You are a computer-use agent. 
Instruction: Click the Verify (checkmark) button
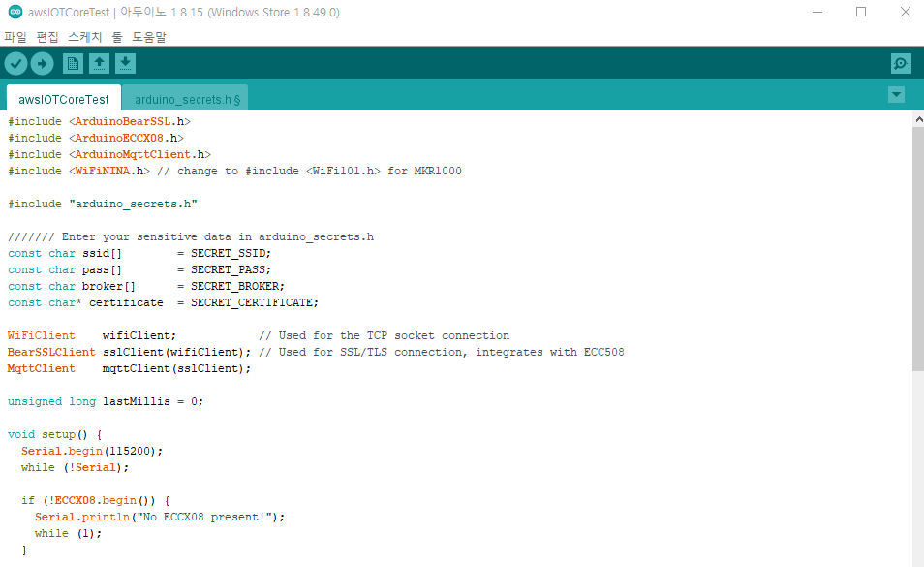pos(15,64)
